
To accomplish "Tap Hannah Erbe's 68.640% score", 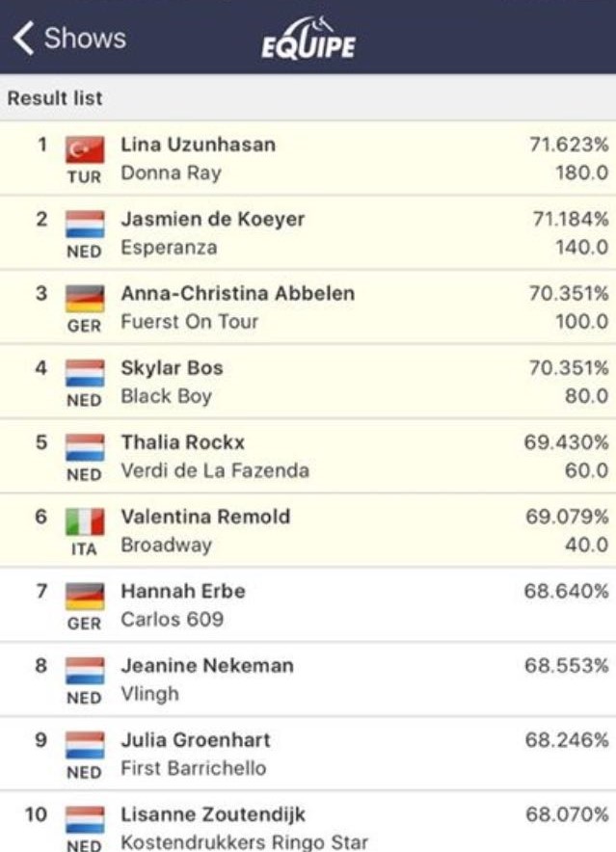I will click(x=566, y=591).
